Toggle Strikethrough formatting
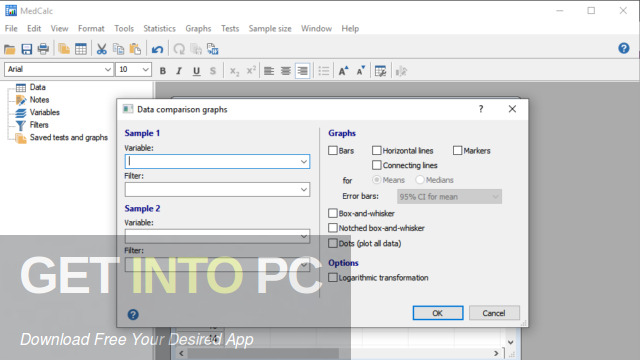The width and height of the screenshot is (640, 360). (x=213, y=71)
